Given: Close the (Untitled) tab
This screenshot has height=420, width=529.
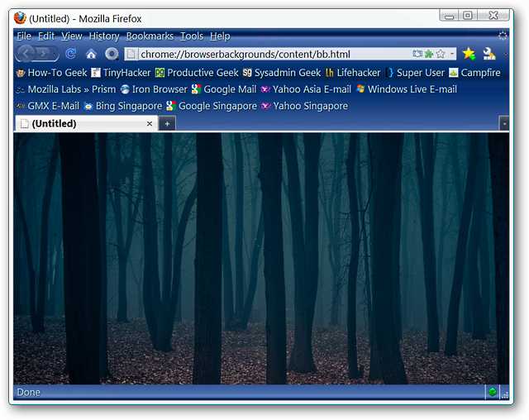Looking at the screenshot, I should [x=150, y=124].
